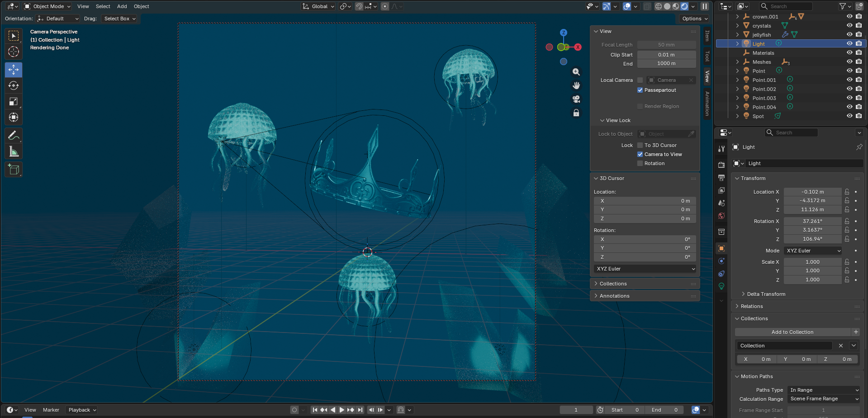The height and width of the screenshot is (418, 868).
Task: Click the Add Cube tool icon
Action: (x=14, y=170)
